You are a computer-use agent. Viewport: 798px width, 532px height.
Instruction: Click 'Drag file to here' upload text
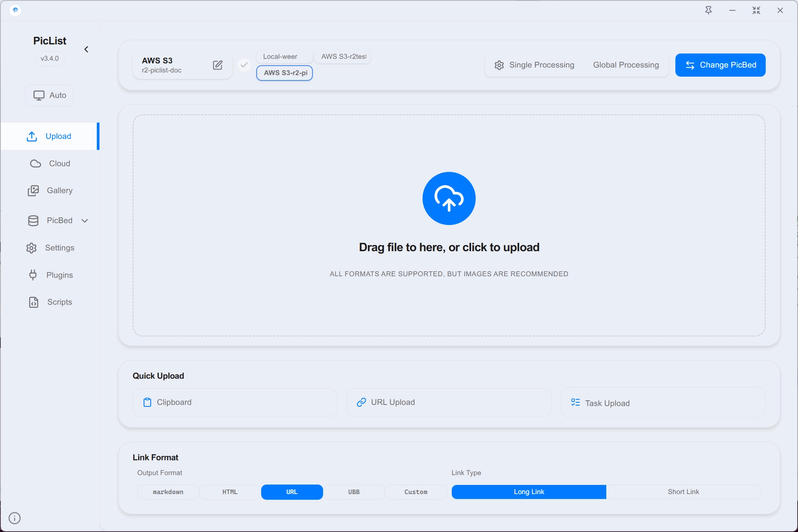pos(449,247)
